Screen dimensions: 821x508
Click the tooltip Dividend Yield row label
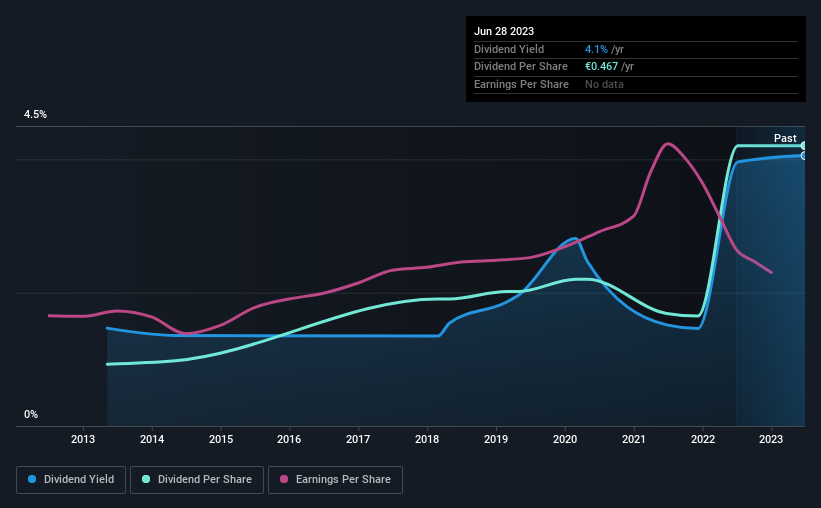509,49
